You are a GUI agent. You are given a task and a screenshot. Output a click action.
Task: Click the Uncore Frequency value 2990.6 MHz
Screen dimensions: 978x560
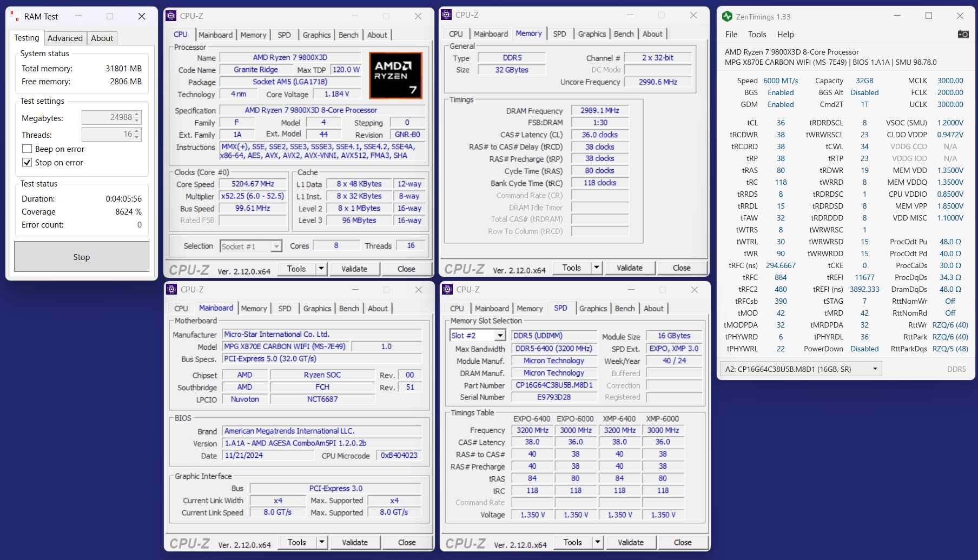pyautogui.click(x=658, y=82)
